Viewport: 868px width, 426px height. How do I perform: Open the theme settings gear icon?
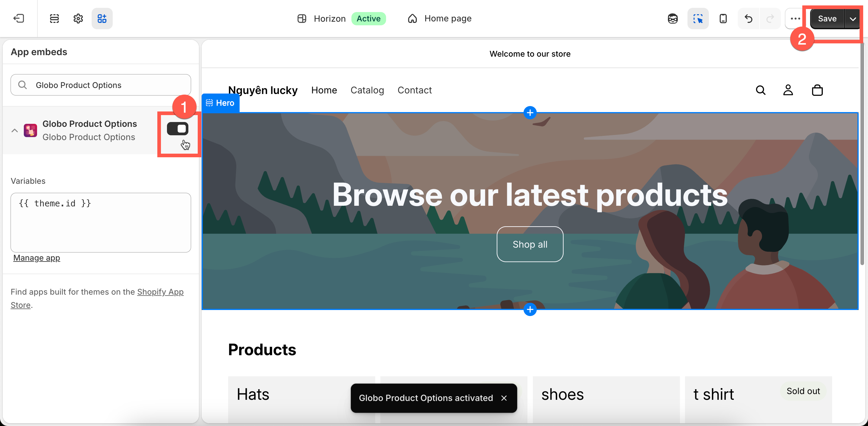[78, 18]
